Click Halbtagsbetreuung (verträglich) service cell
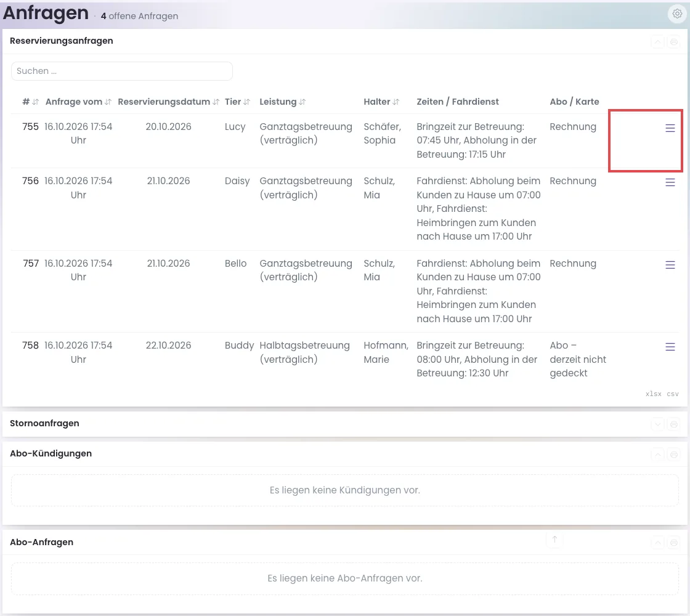Image resolution: width=690 pixels, height=616 pixels. click(304, 352)
